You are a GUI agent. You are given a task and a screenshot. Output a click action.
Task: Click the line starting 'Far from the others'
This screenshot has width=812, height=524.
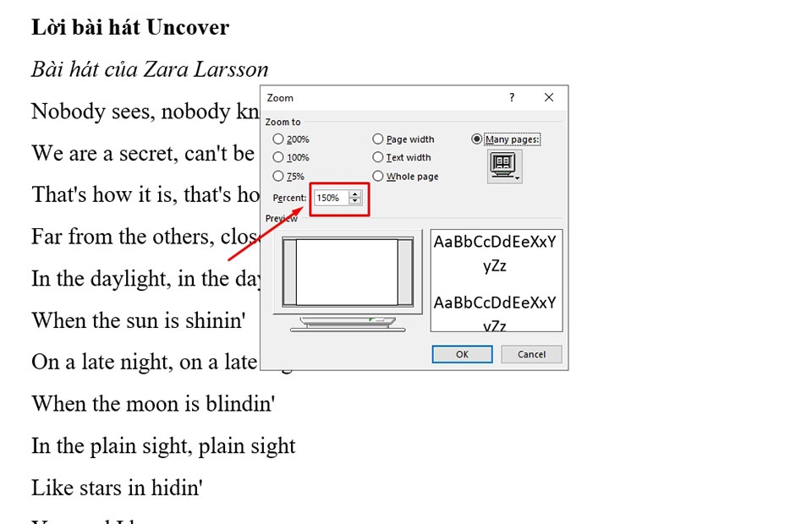click(145, 237)
